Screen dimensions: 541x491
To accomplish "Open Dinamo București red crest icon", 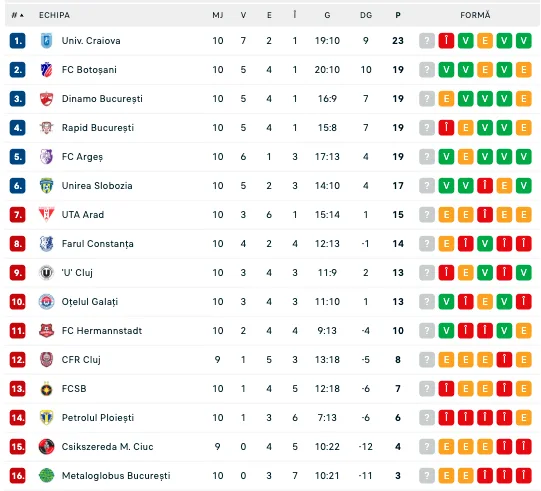I will click(46, 99).
